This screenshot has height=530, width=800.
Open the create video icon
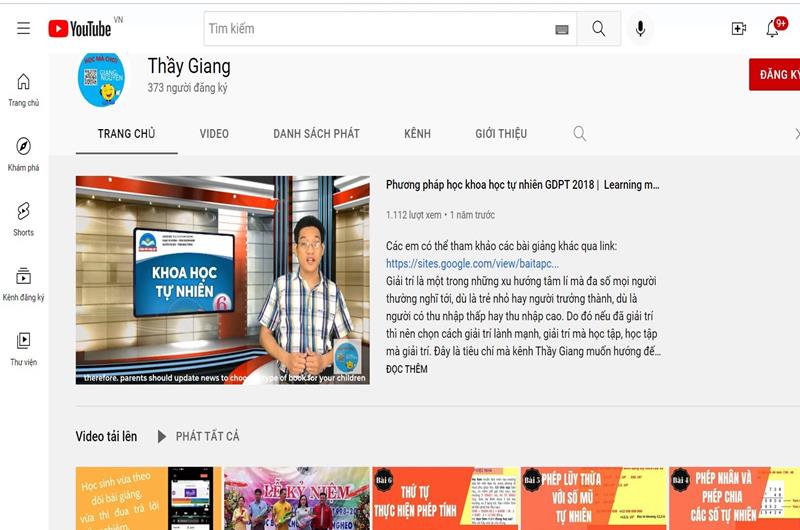tap(738, 29)
